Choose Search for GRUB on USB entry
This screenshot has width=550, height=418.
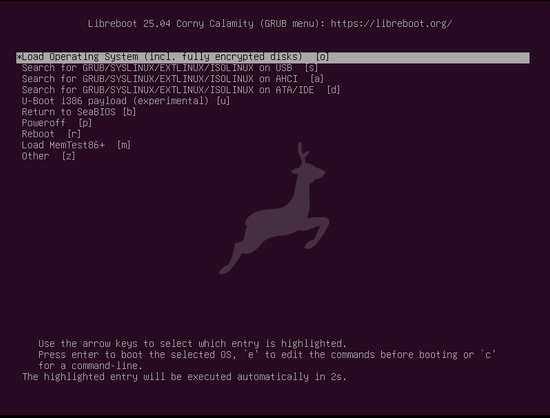tap(170, 68)
